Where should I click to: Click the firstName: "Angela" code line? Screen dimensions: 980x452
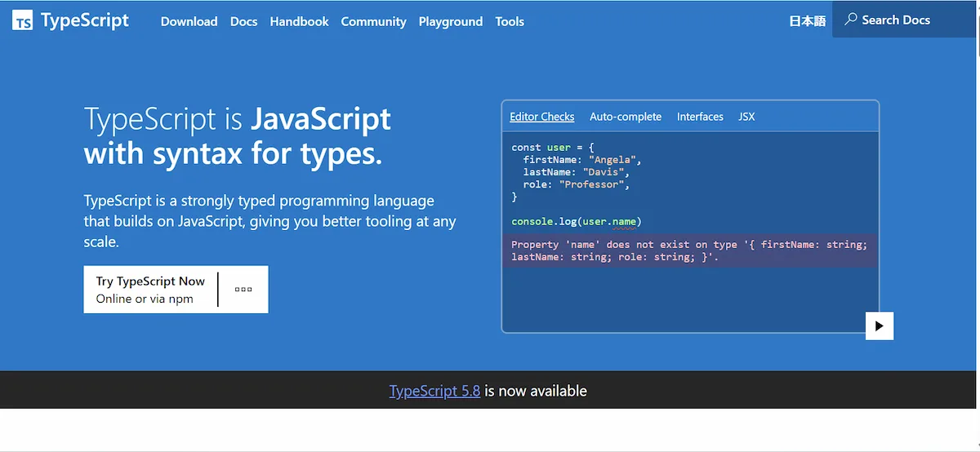tap(583, 160)
